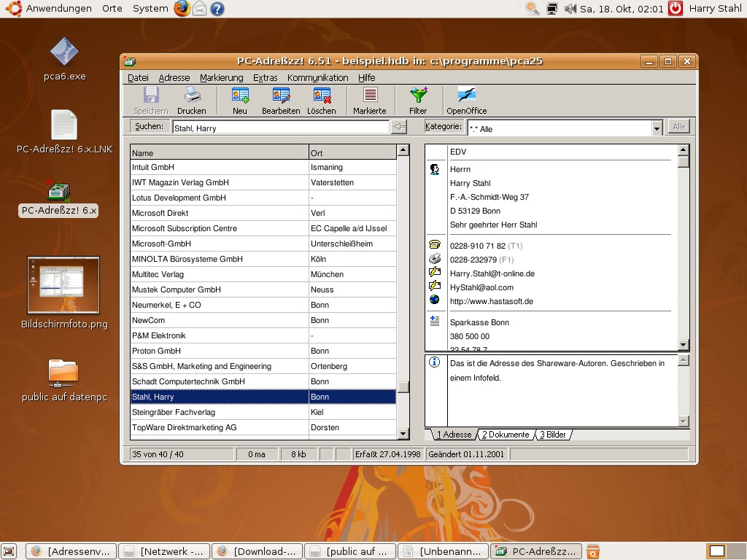Screen dimensions: 747x560
Task: Click the email icon beside HyStahl@aol.com
Action: [x=435, y=286]
